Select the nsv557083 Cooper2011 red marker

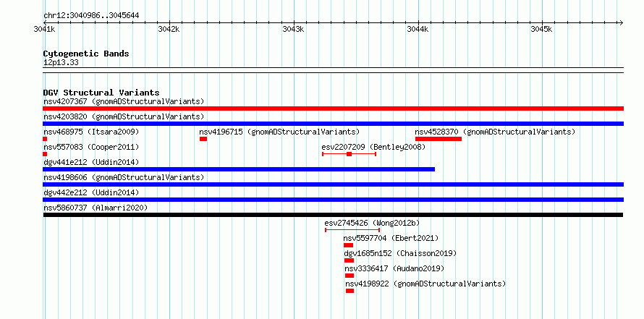click(x=45, y=154)
